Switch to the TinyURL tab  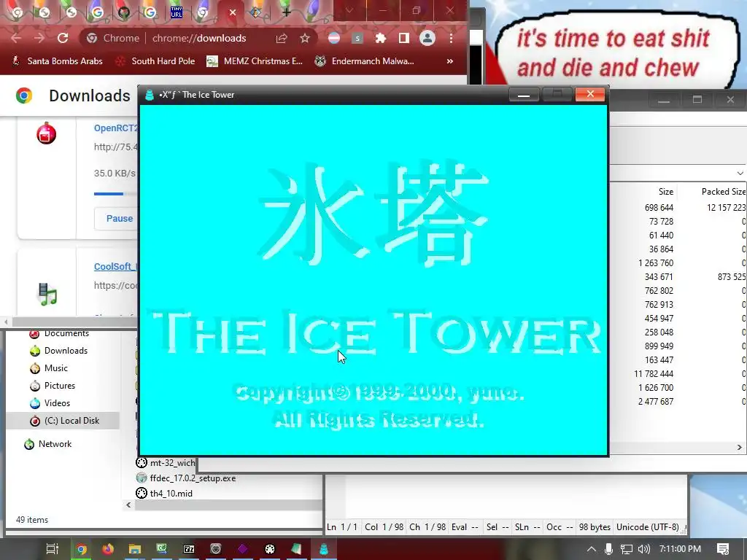point(177,12)
